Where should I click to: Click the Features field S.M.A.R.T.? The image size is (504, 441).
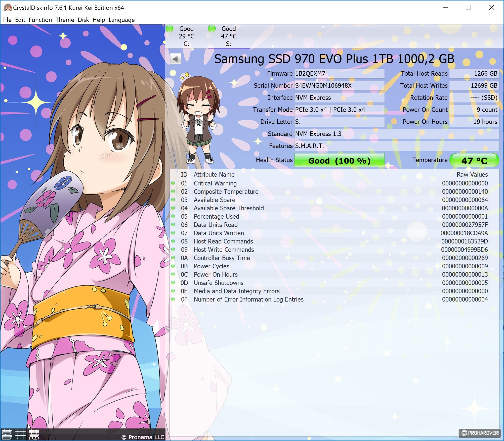(x=397, y=146)
